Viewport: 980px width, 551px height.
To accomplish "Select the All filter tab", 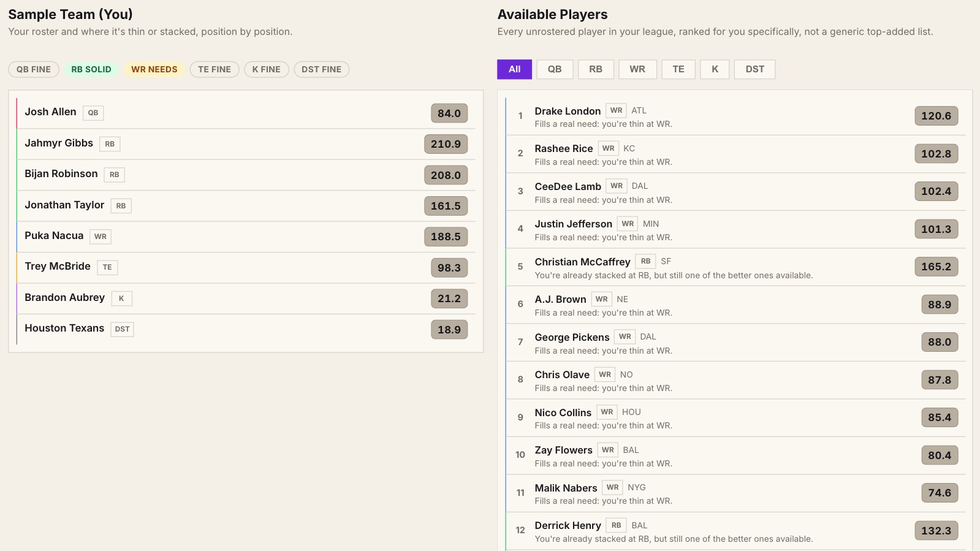I will tap(514, 69).
